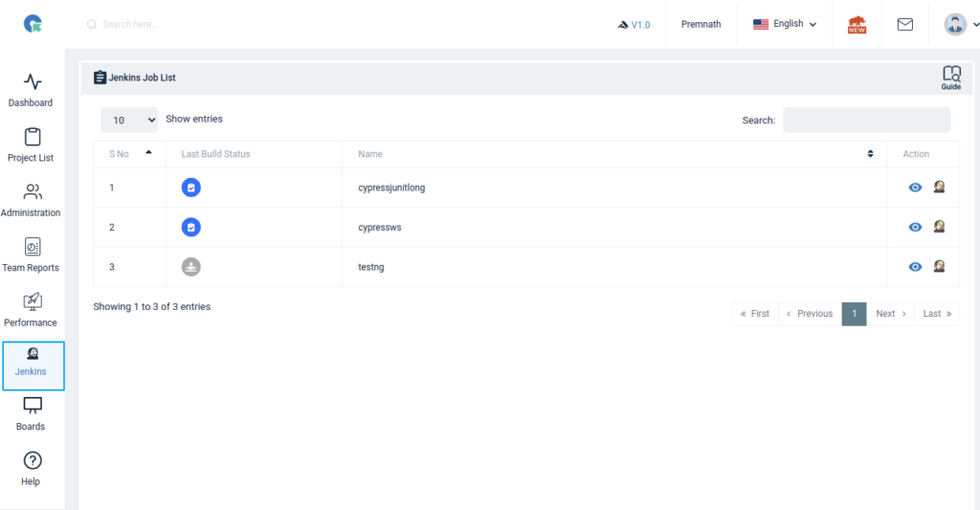Open Project List in sidebar
Image resolution: width=980 pixels, height=510 pixels.
pos(32,145)
